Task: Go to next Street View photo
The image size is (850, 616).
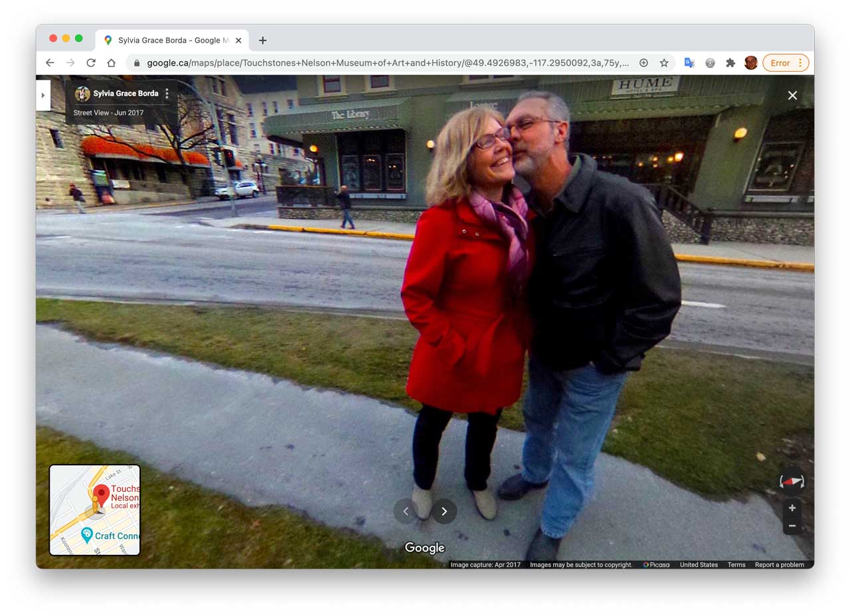Action: tap(444, 511)
